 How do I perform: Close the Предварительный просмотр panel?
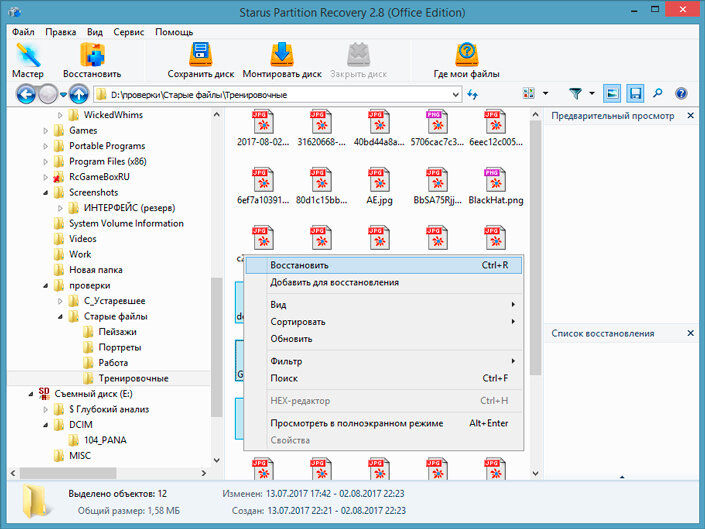pos(691,116)
